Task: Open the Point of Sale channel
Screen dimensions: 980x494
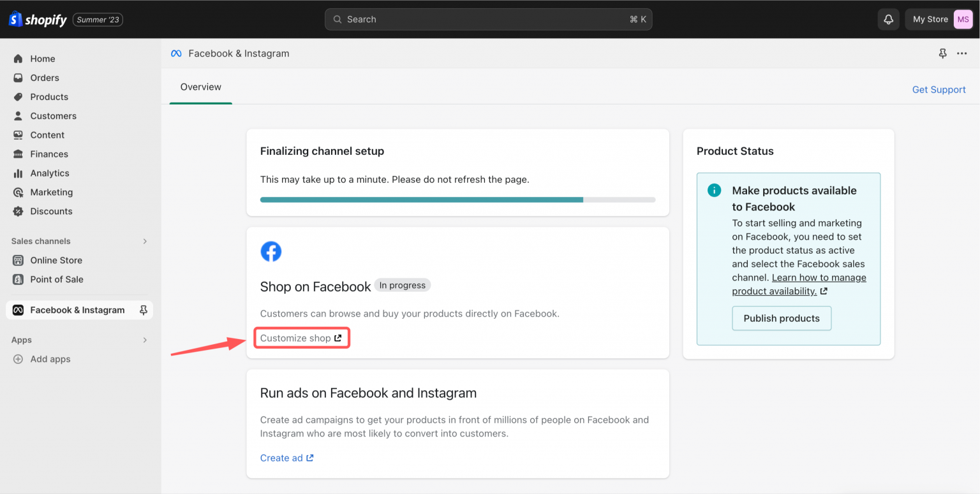Action: pyautogui.click(x=57, y=279)
